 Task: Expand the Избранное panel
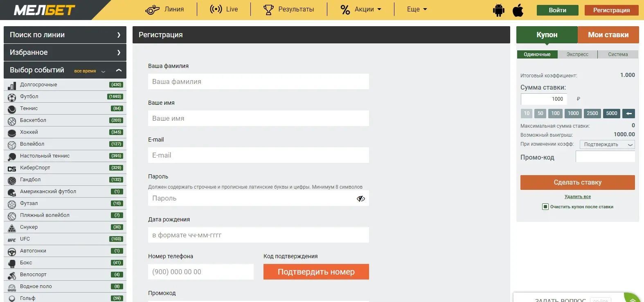65,52
